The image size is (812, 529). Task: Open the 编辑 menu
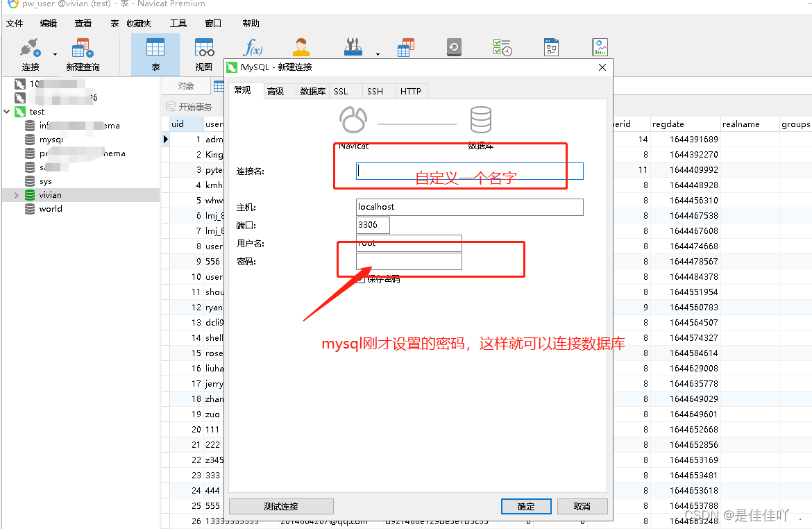click(49, 24)
